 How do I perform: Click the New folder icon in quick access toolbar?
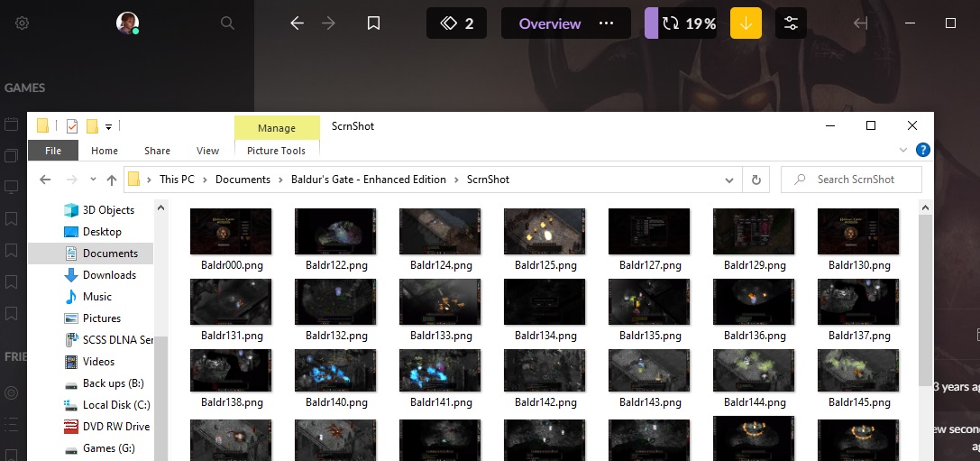point(93,126)
